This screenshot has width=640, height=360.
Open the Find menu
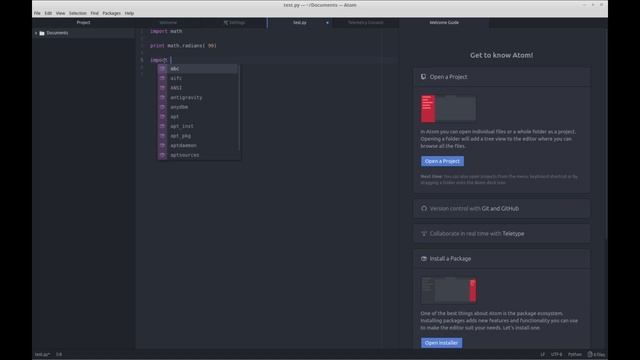pyautogui.click(x=95, y=13)
